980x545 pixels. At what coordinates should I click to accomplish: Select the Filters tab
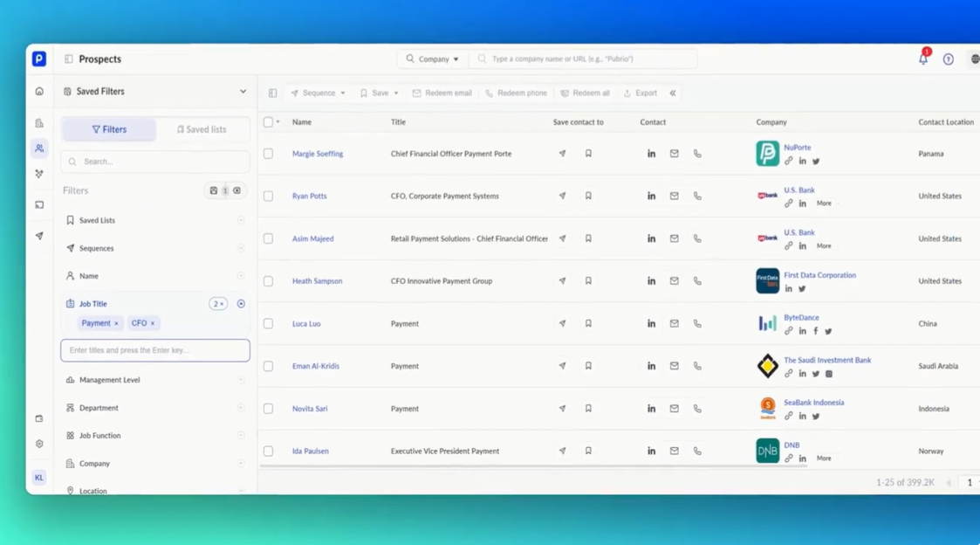point(109,129)
